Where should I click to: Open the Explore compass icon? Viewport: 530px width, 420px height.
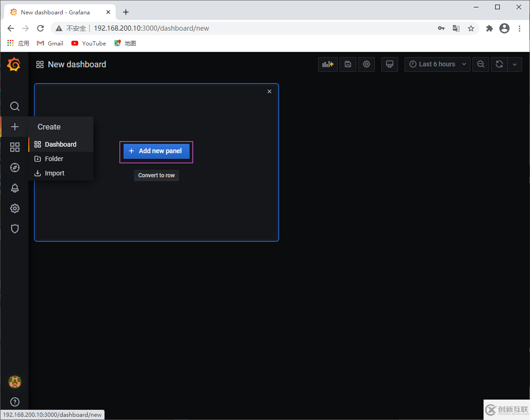pos(14,168)
